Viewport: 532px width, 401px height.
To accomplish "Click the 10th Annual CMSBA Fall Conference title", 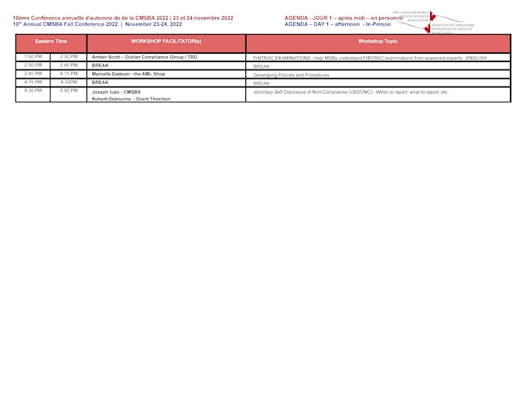I will [98, 24].
